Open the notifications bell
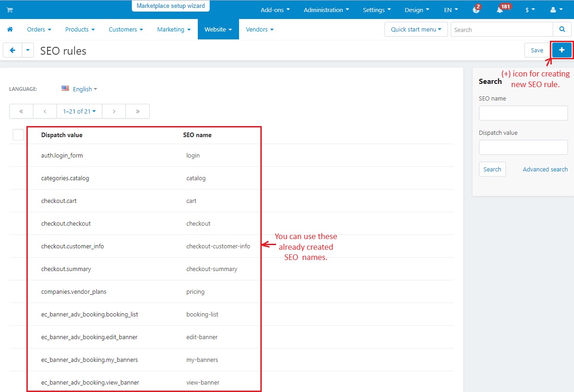574x392 pixels. tap(500, 10)
